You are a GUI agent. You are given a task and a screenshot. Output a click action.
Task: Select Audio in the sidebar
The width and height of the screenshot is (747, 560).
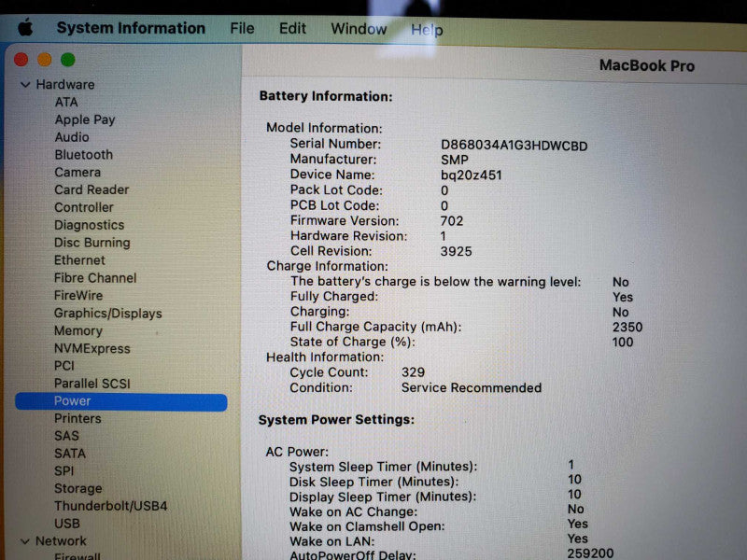(x=72, y=137)
